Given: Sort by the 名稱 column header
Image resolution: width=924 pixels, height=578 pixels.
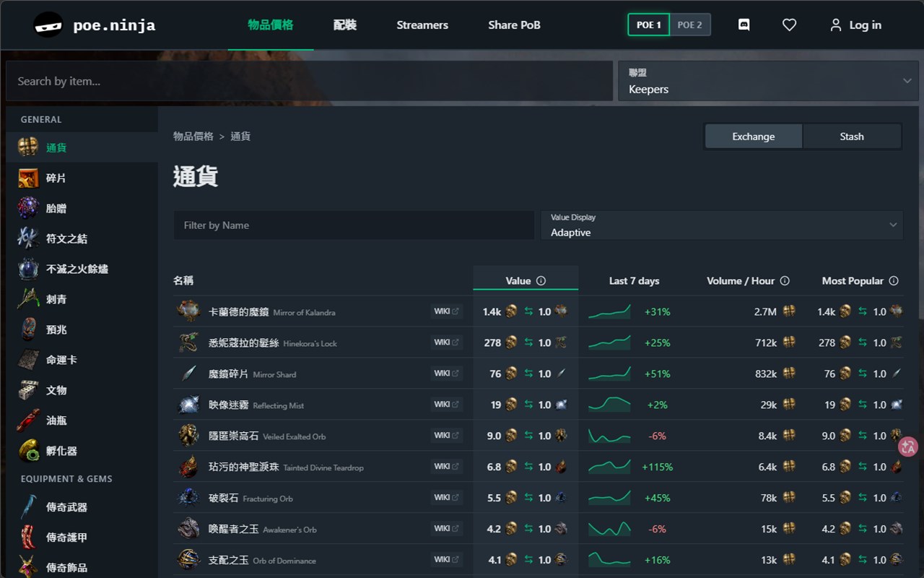Looking at the screenshot, I should click(x=183, y=281).
